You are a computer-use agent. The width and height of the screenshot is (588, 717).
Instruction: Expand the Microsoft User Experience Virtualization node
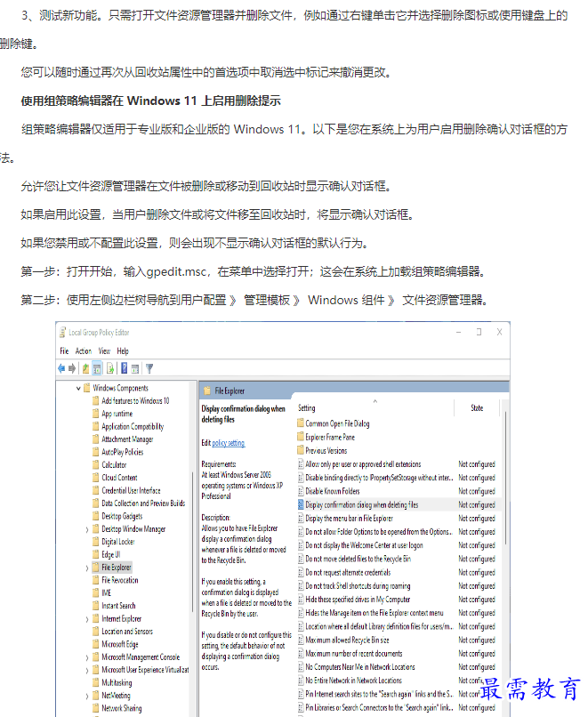[87, 671]
